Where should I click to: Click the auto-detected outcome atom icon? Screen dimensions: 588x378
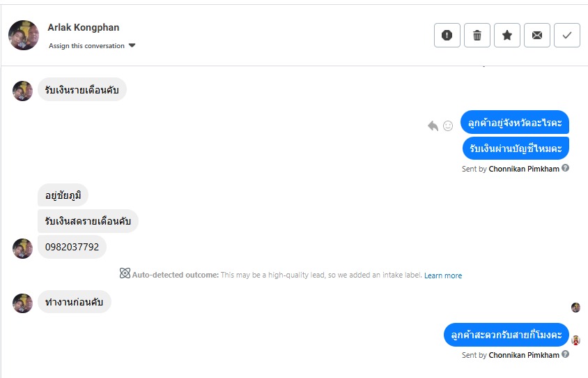tap(125, 274)
